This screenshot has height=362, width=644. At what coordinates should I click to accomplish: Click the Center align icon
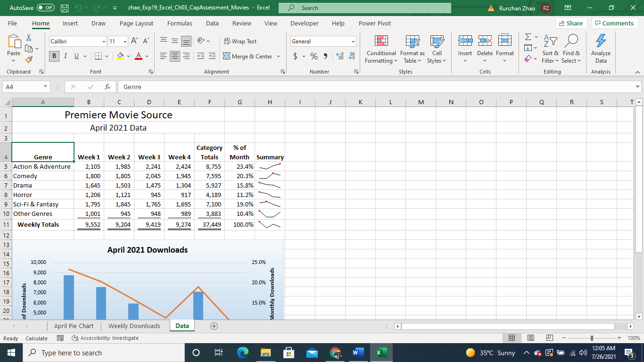(x=175, y=56)
